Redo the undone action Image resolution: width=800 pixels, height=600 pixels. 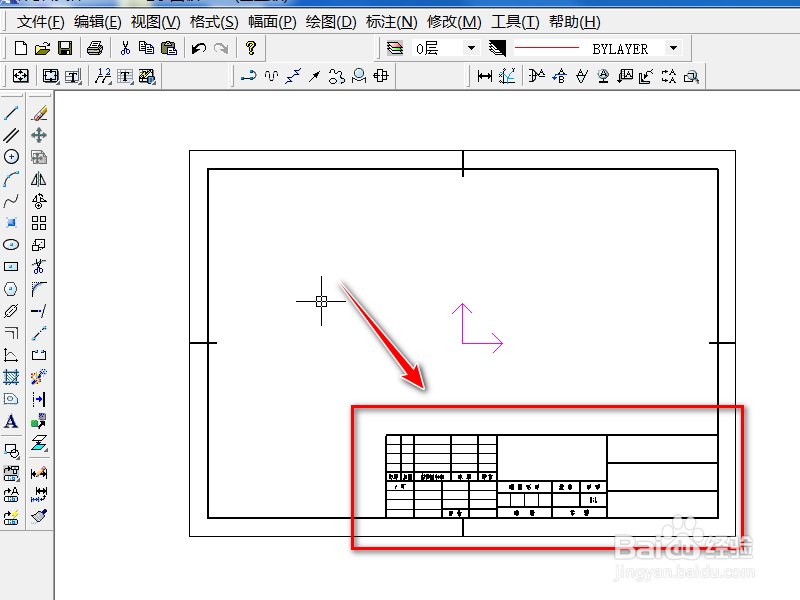point(221,48)
